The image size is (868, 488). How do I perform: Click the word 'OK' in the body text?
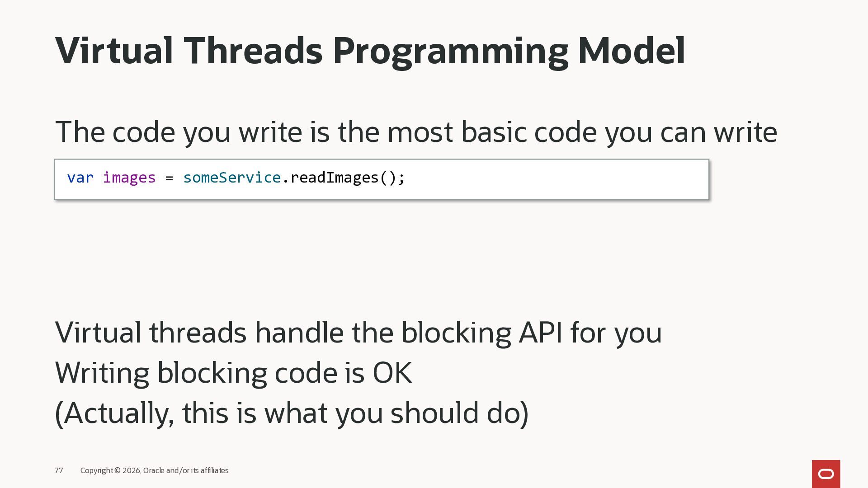(392, 373)
